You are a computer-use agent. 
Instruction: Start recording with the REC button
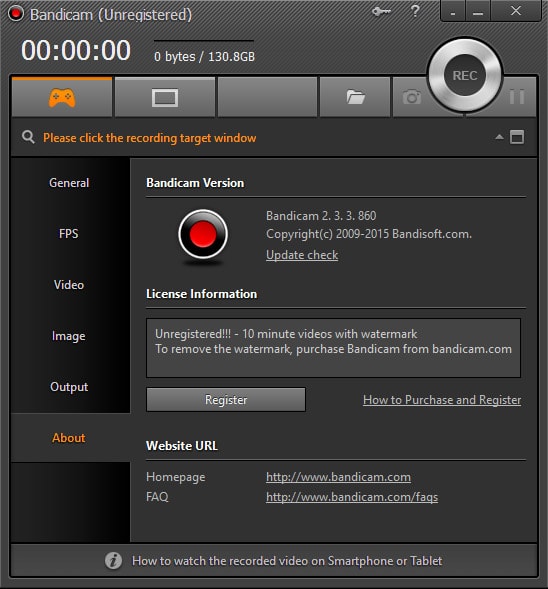coord(465,75)
